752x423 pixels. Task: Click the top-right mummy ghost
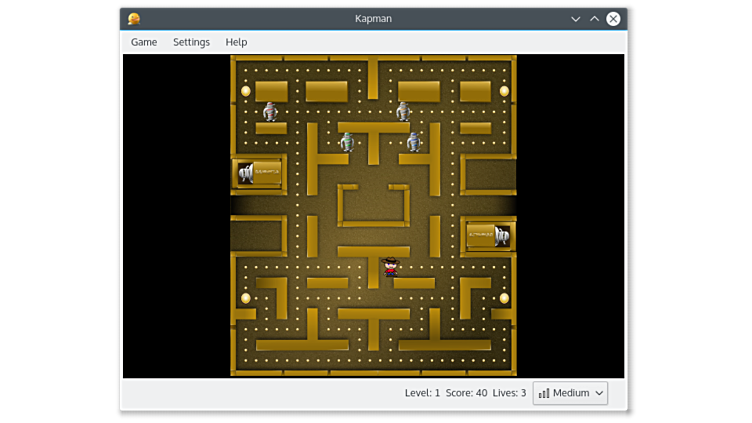pyautogui.click(x=403, y=111)
